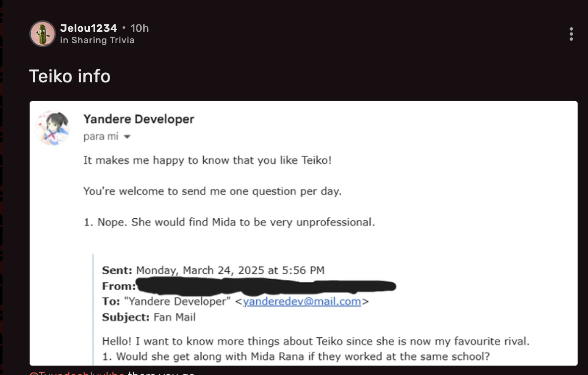Click the Sent date March 24, 2025 line
The height and width of the screenshot is (375, 588).
(213, 270)
